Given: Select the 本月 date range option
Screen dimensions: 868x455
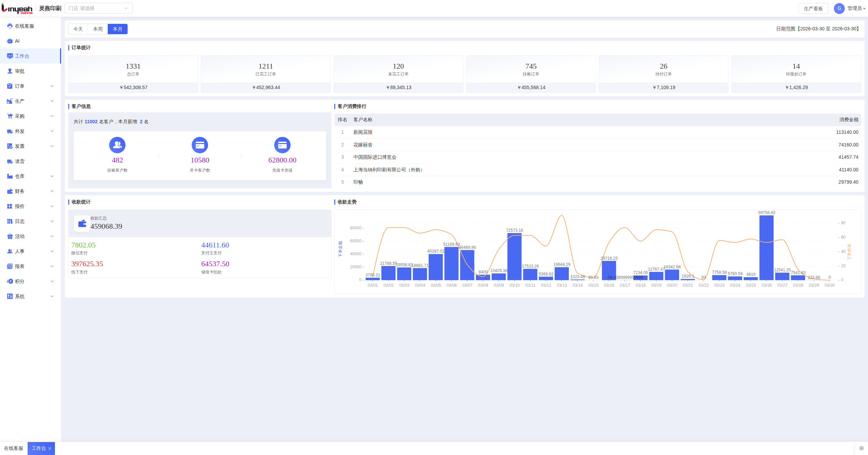Looking at the screenshot, I should point(118,29).
